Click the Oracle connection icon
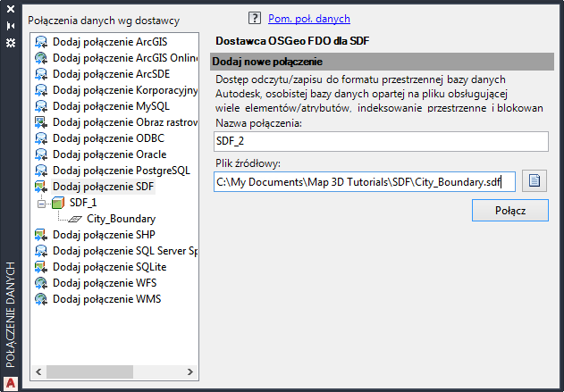 (x=41, y=154)
